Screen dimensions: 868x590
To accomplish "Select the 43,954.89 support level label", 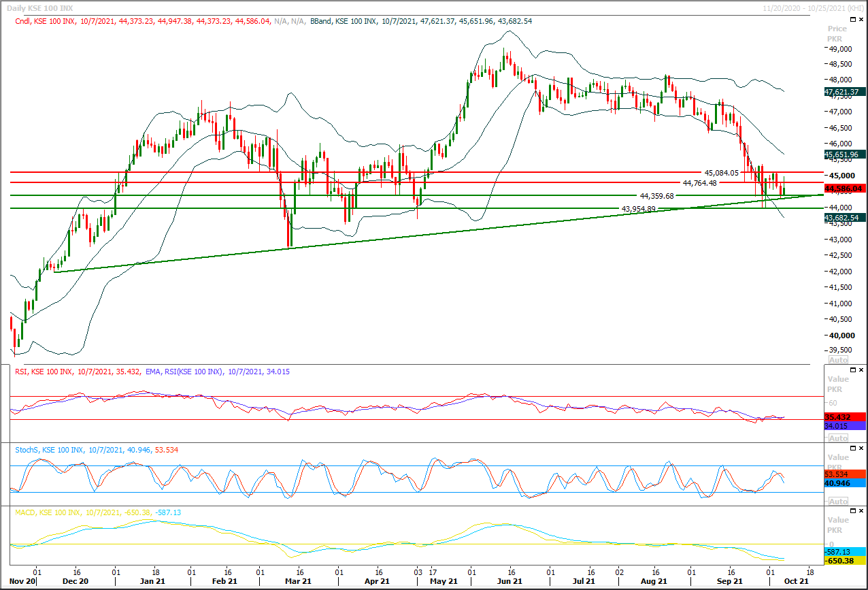I will tap(638, 208).
